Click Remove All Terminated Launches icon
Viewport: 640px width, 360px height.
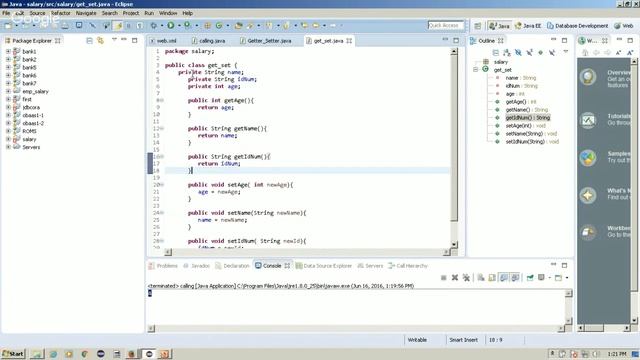pyautogui.click(x=466, y=278)
